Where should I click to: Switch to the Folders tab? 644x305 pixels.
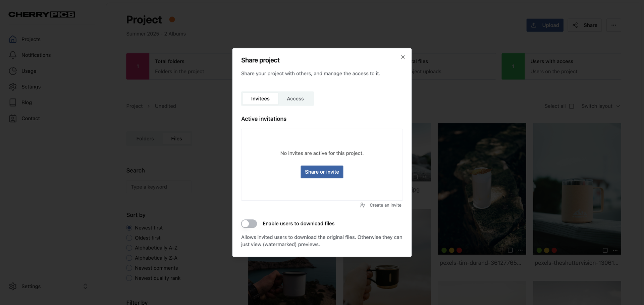pos(145,139)
